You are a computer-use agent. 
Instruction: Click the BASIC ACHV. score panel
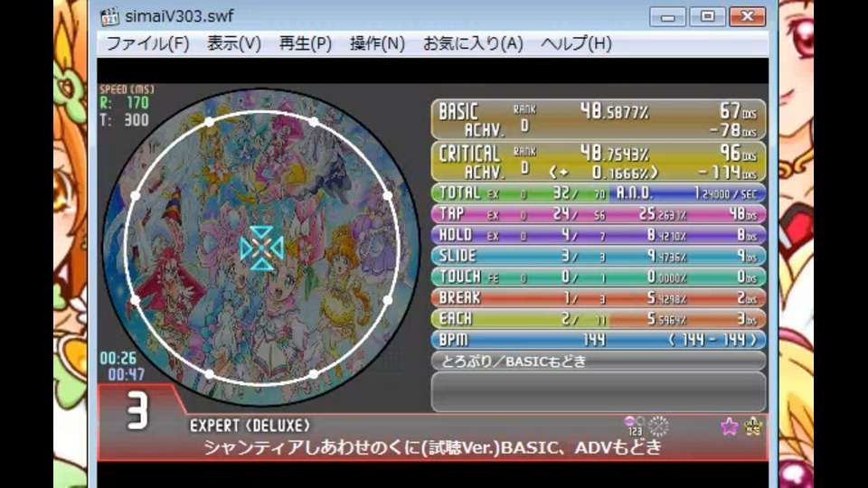click(x=599, y=119)
